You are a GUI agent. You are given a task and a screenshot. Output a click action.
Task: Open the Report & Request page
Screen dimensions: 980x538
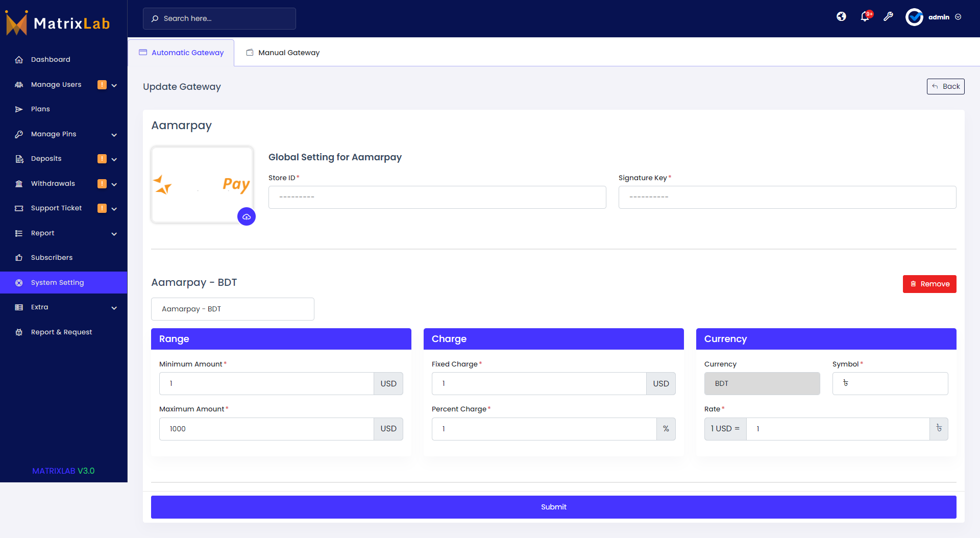(x=61, y=332)
